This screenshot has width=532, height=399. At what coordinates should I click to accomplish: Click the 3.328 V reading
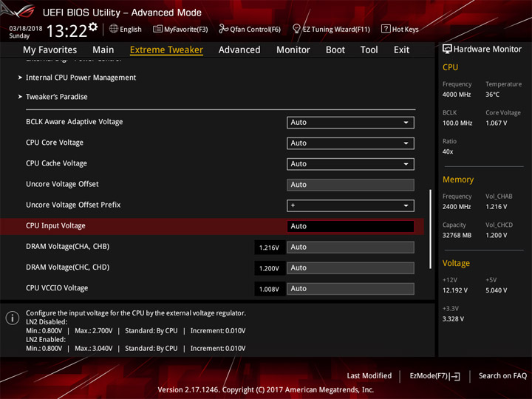(453, 319)
